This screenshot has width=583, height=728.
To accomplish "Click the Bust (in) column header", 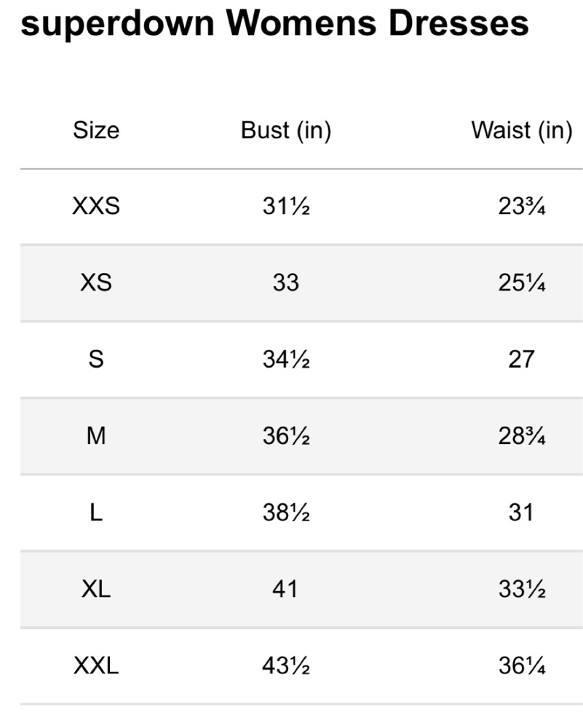I will pyautogui.click(x=286, y=130).
